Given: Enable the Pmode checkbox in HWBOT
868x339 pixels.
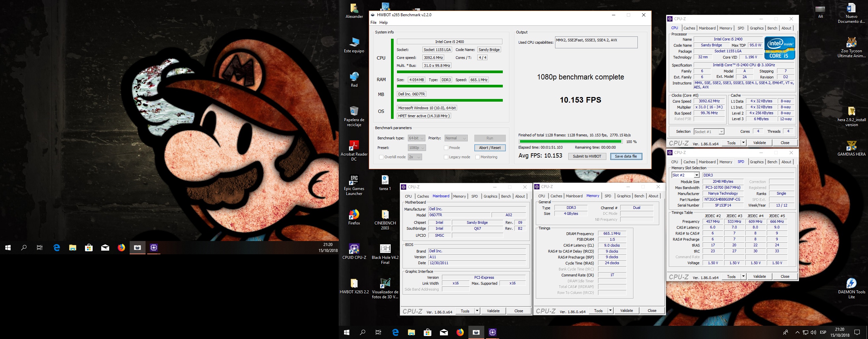Looking at the screenshot, I should 446,148.
